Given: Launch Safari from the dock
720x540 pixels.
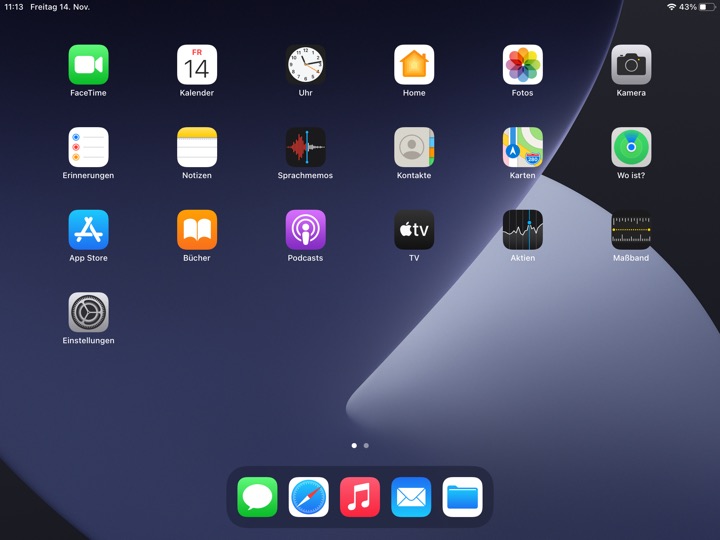Looking at the screenshot, I should (x=309, y=497).
